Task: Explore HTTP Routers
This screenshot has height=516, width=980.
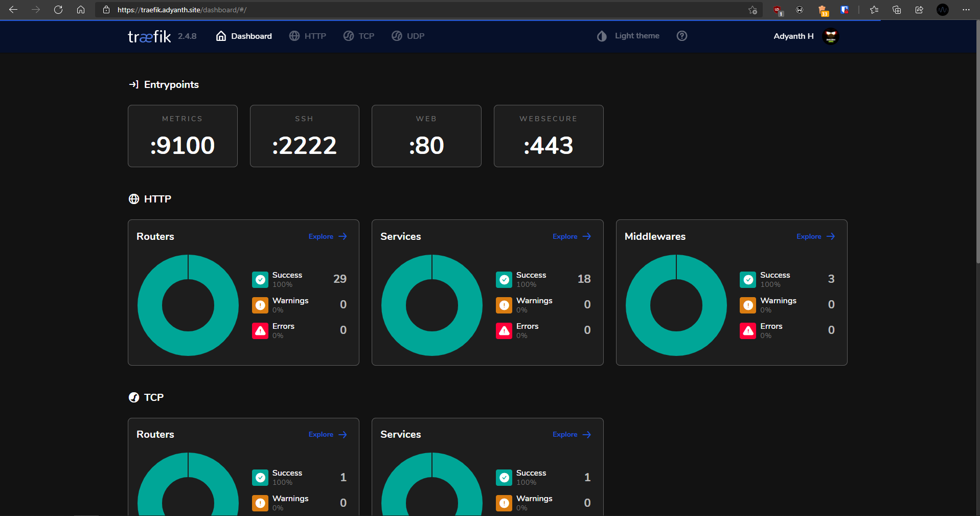Action: pos(327,236)
